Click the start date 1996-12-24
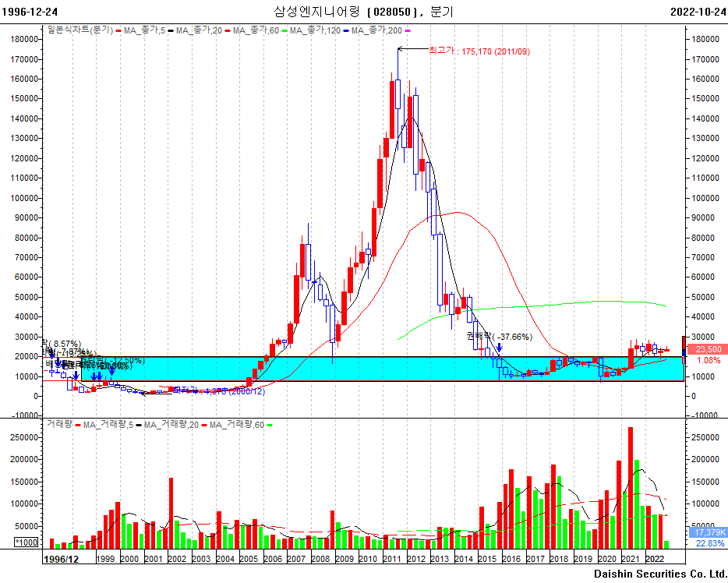This screenshot has width=728, height=583. click(x=30, y=12)
